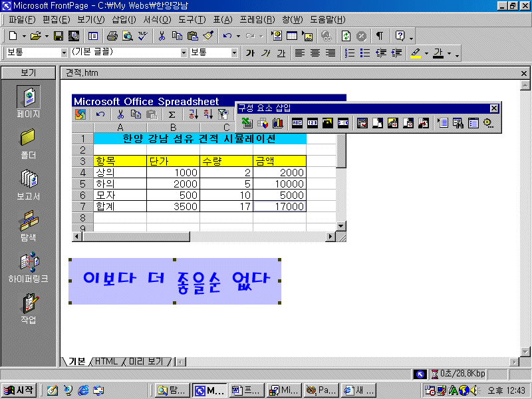532x399 pixels.
Task: Toggle italic formatting 가
Action: coord(265,53)
